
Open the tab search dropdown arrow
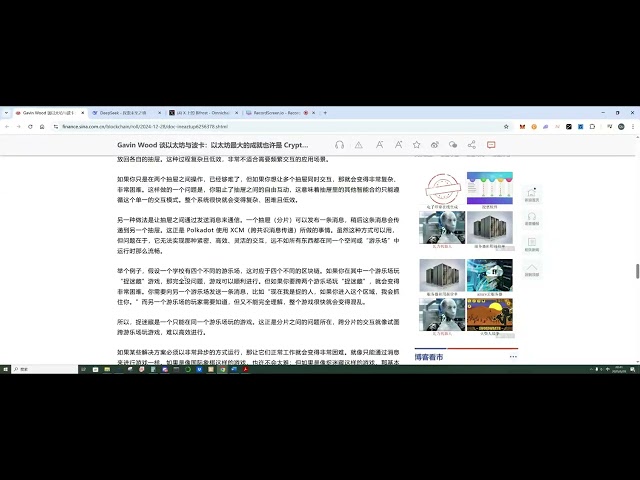(x=6, y=113)
